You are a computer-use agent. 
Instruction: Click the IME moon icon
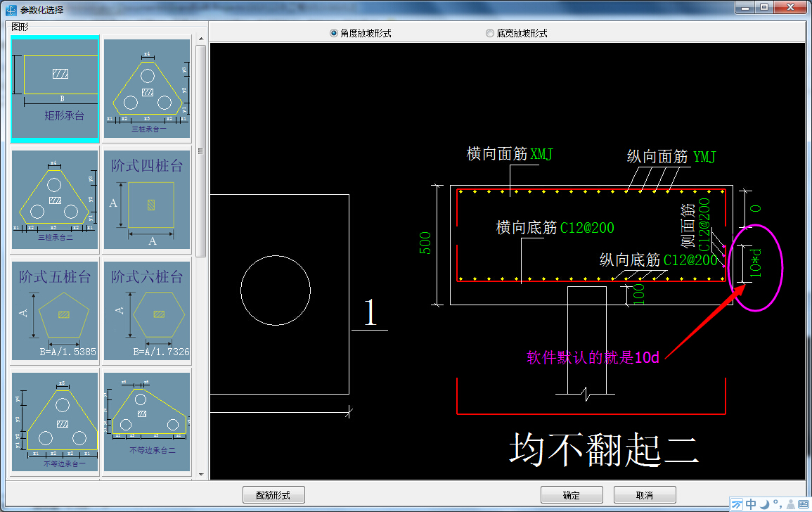764,504
